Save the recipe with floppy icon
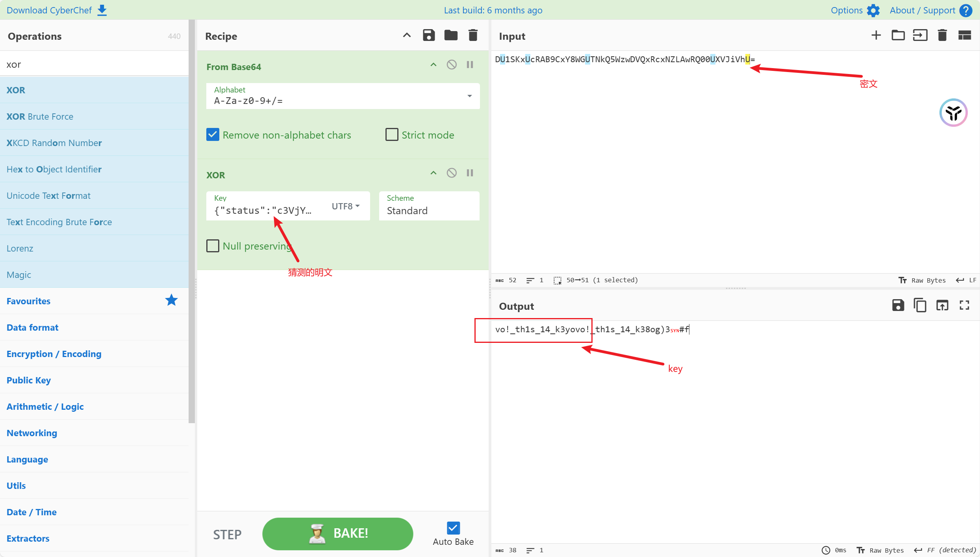Viewport: 980px width, 557px height. 429,35
